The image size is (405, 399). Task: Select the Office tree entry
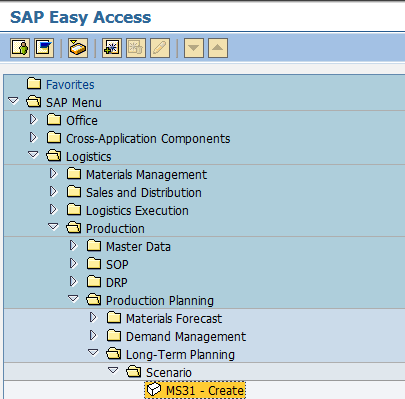[x=82, y=121]
